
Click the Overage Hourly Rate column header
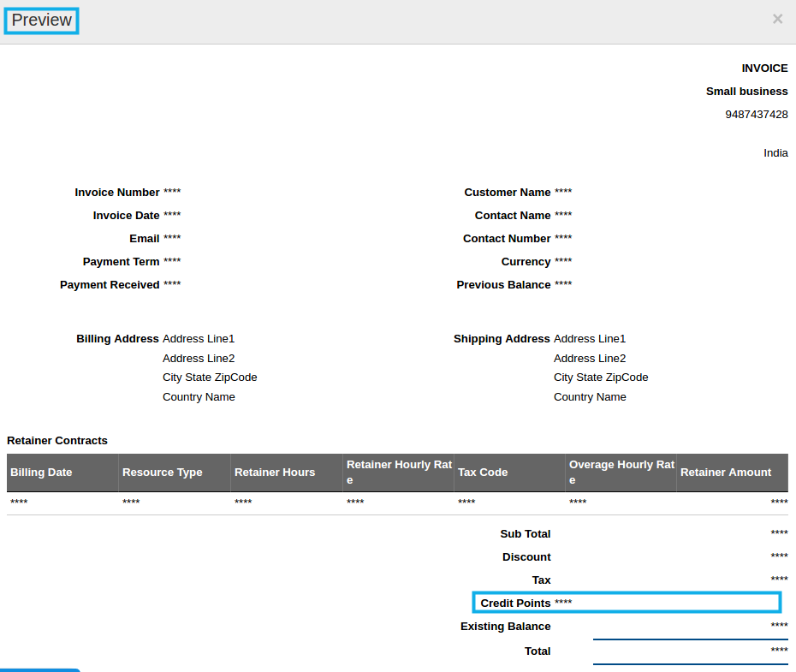point(621,473)
